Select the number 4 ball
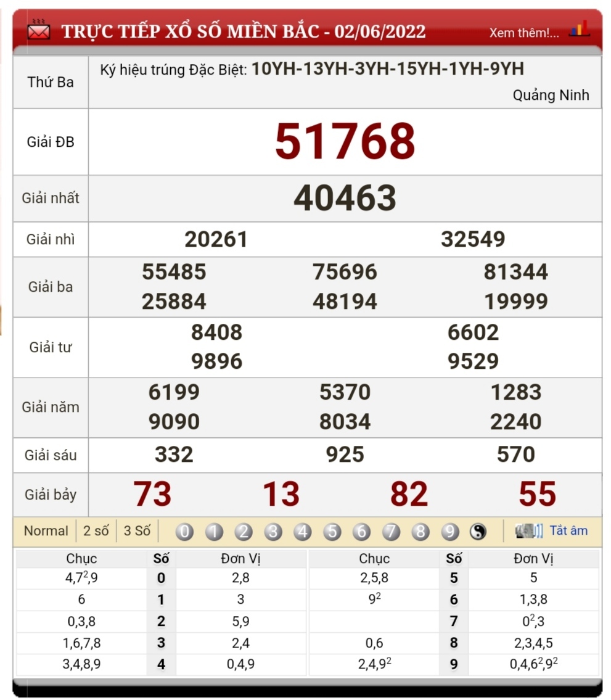This screenshot has height=700, width=611. 303,531
